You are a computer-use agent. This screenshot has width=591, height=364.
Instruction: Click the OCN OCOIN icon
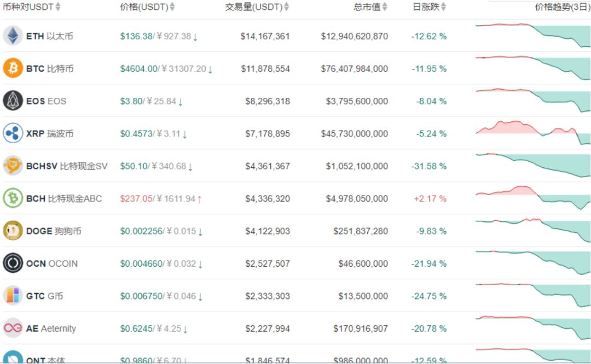13,263
